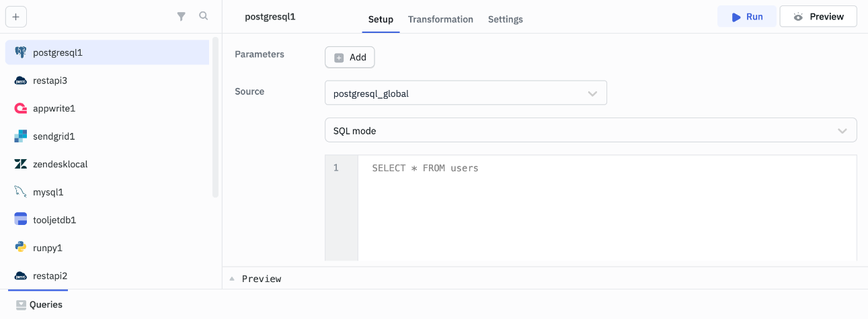
Task: Select the postgresql1 elephant icon
Action: [20, 52]
